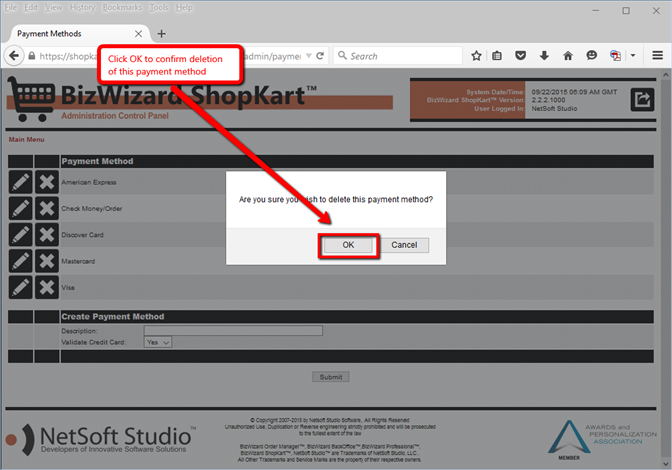This screenshot has height=470, width=672.
Task: Edit the Mastercard payment method
Action: click(x=21, y=261)
